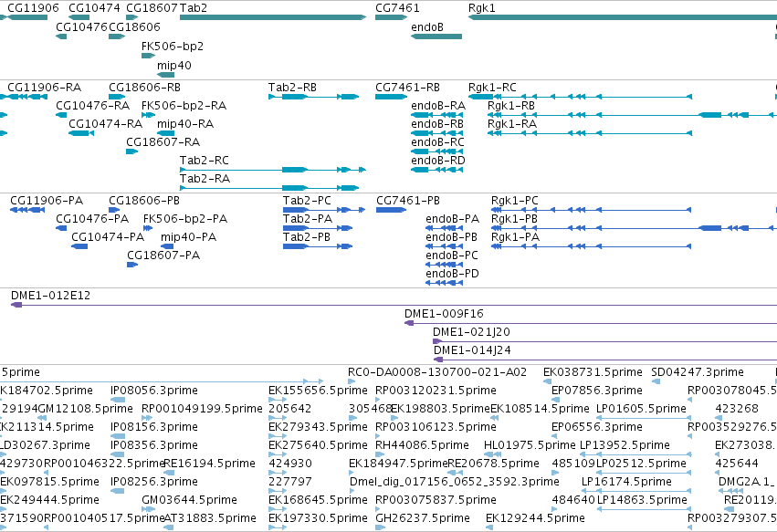This screenshot has height=532, width=777.
Task: Click protein label CG11906-PA
Action: click(x=47, y=201)
